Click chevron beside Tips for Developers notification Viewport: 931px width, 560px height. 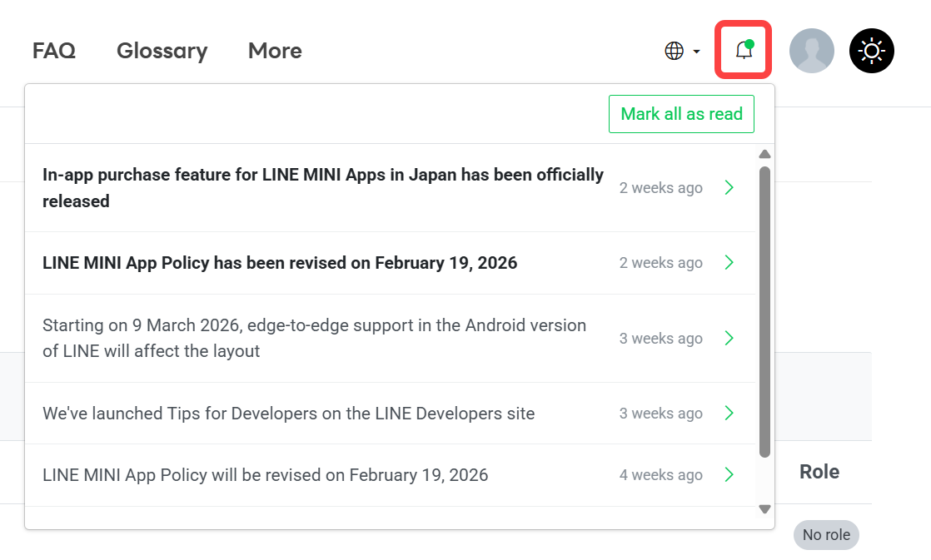pyautogui.click(x=729, y=414)
